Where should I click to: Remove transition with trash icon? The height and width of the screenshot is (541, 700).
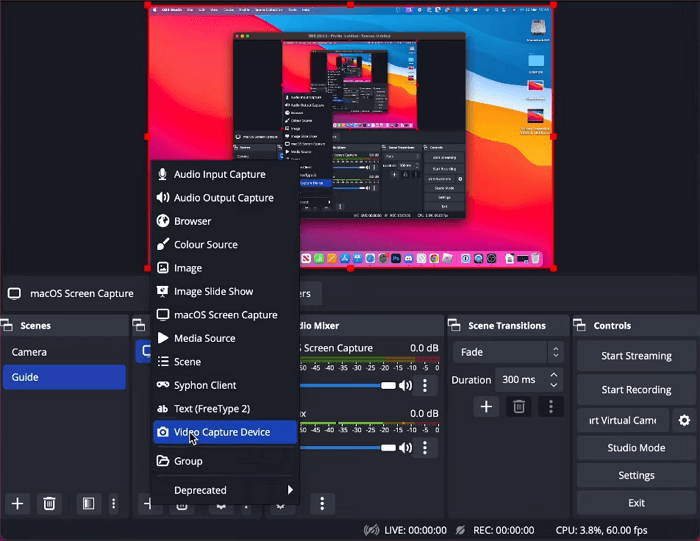[x=519, y=407]
